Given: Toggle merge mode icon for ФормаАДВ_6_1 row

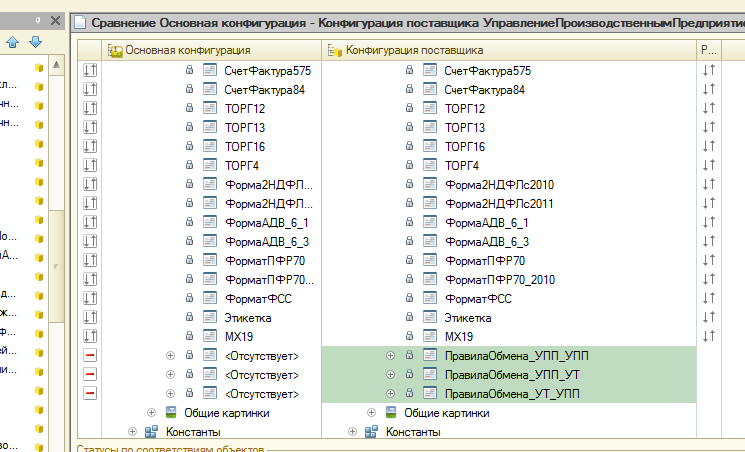Looking at the screenshot, I should pyautogui.click(x=90, y=222).
